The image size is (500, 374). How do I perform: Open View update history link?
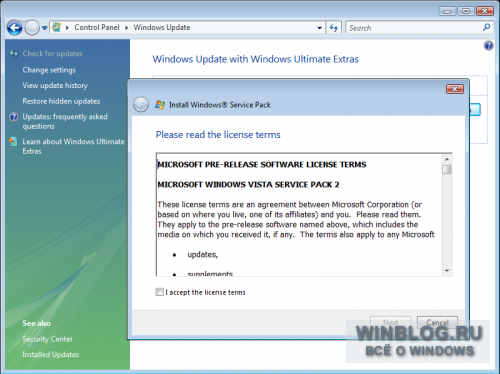click(x=55, y=86)
